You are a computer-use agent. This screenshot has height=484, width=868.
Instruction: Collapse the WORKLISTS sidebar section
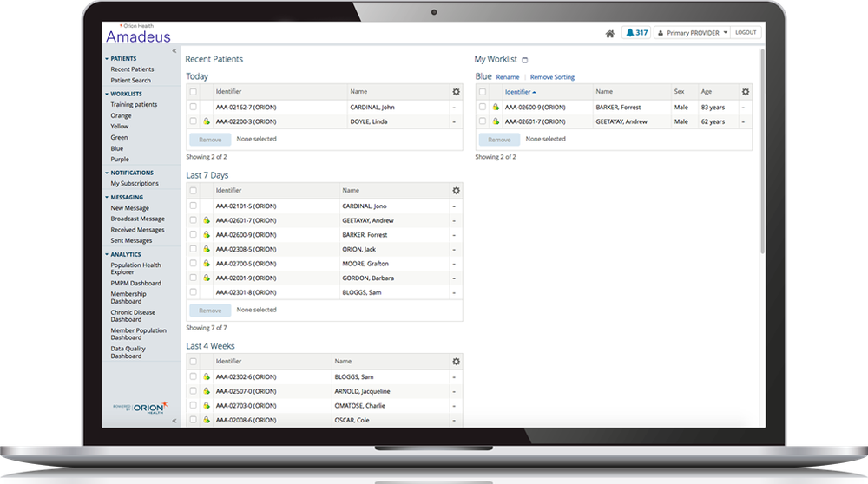(x=107, y=94)
